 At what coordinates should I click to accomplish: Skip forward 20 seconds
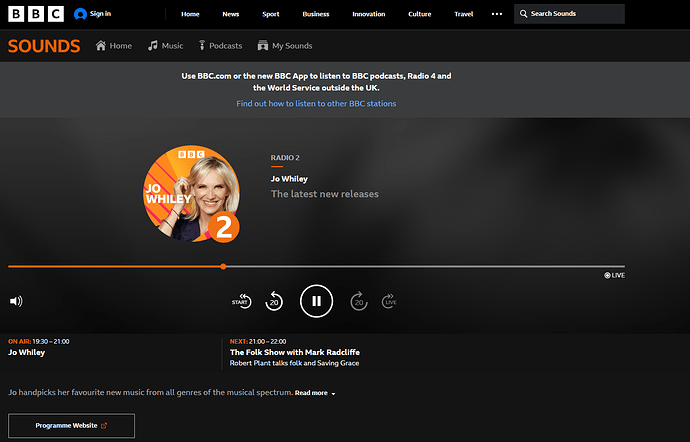click(359, 302)
